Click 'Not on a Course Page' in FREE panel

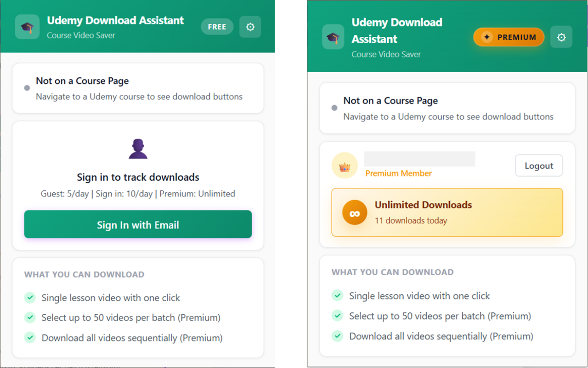click(82, 81)
